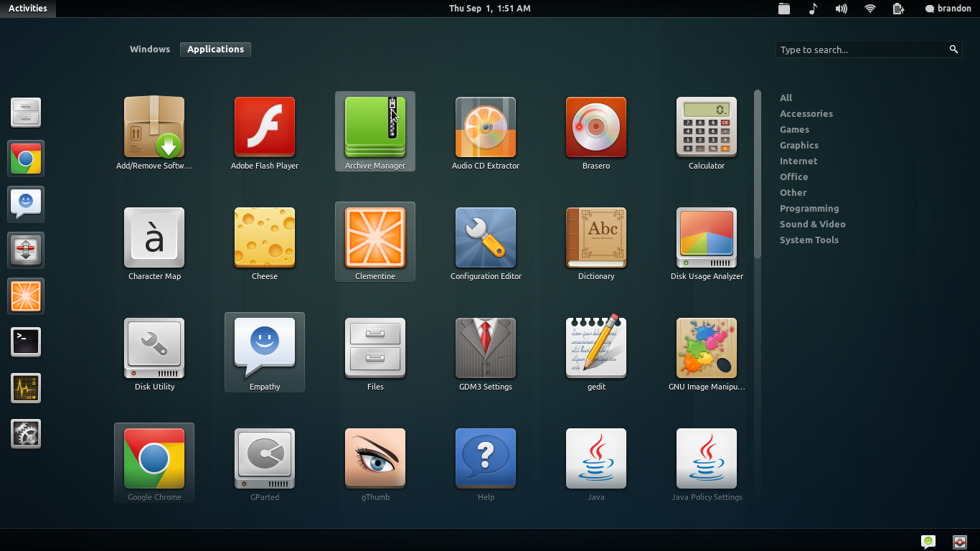Open Add/Remove Software application
The width and height of the screenshot is (980, 551).
click(154, 133)
